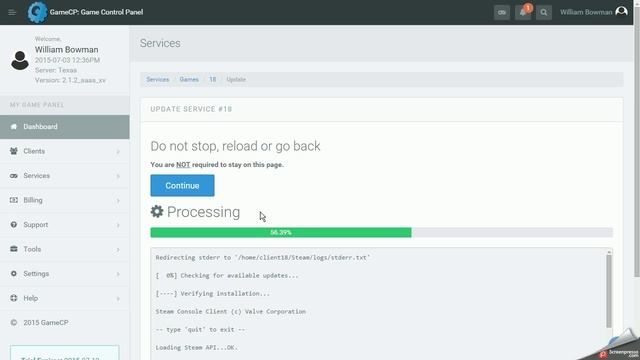The height and width of the screenshot is (360, 640).
Task: Click the Processing spinner gear icon
Action: [x=157, y=211]
